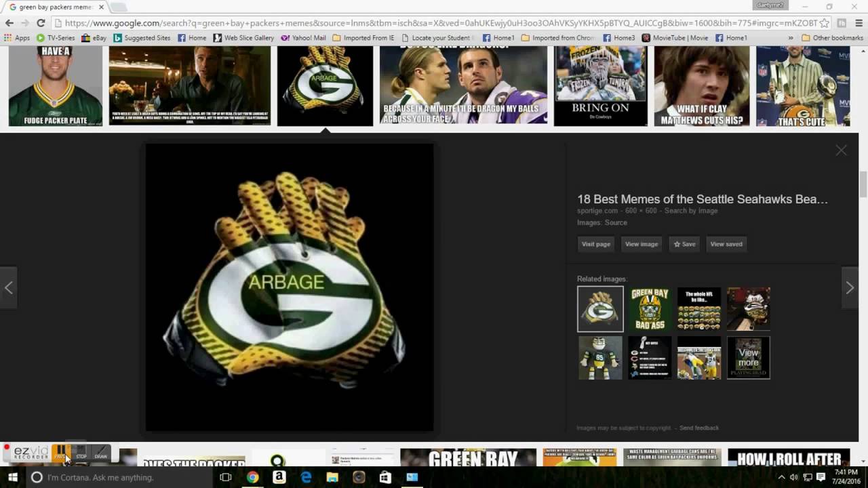This screenshot has width=868, height=488.
Task: Open the Locate your Student bookmark
Action: tap(438, 38)
